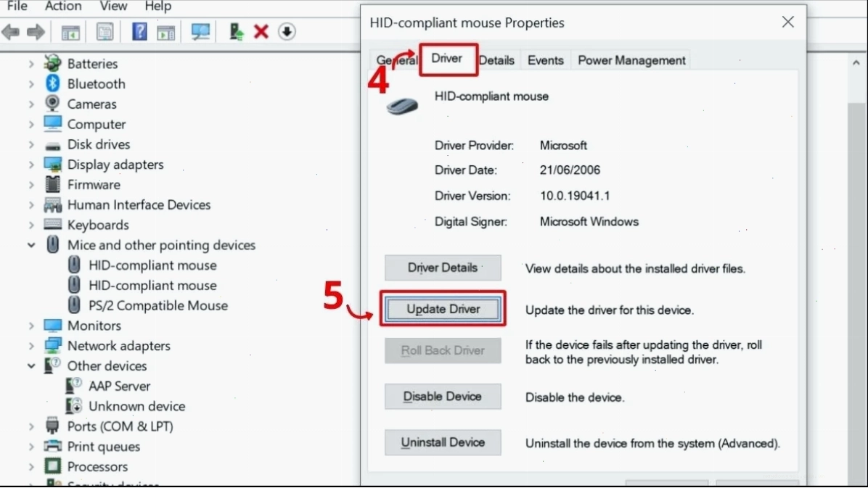
Task: Click the back arrow toolbar icon
Action: click(x=10, y=32)
